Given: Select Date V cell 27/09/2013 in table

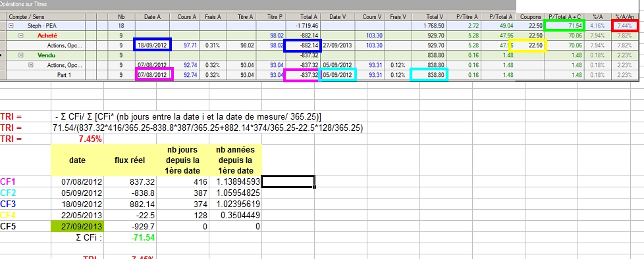Looking at the screenshot, I should pos(338,45).
